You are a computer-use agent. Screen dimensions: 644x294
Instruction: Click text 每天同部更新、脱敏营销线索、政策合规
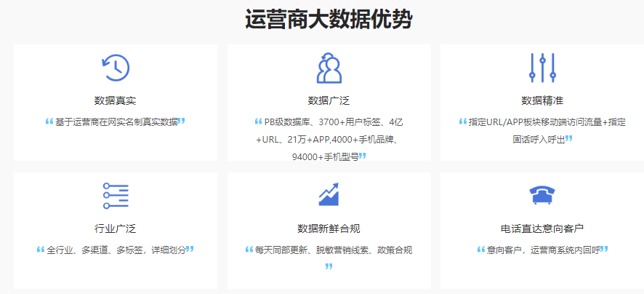tap(334, 250)
